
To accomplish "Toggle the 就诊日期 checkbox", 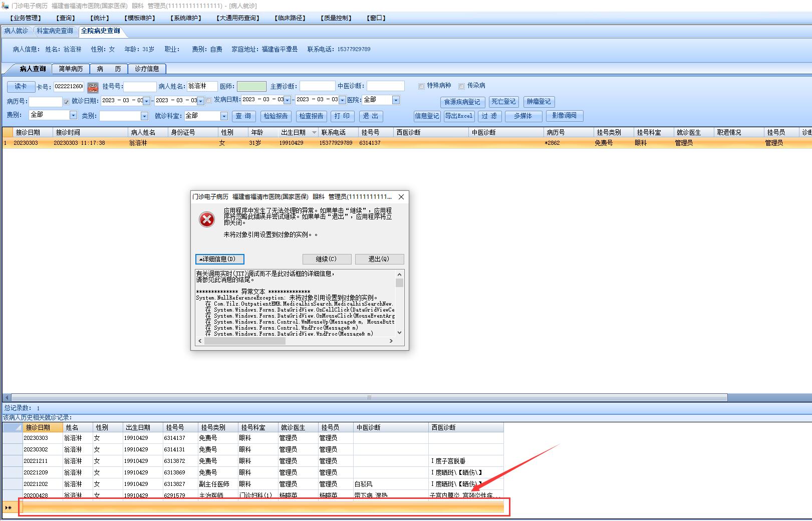I will click(x=67, y=102).
